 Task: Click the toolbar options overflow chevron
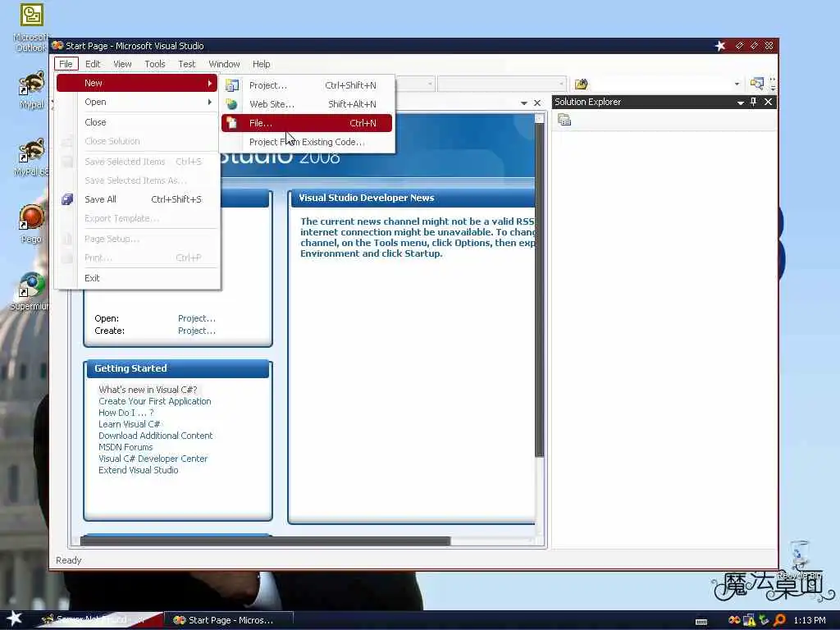point(773,84)
